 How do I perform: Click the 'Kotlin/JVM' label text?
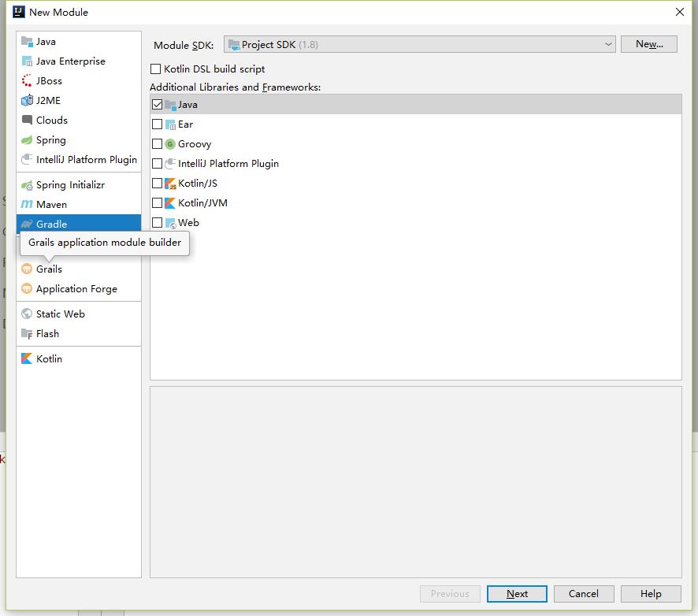click(202, 203)
